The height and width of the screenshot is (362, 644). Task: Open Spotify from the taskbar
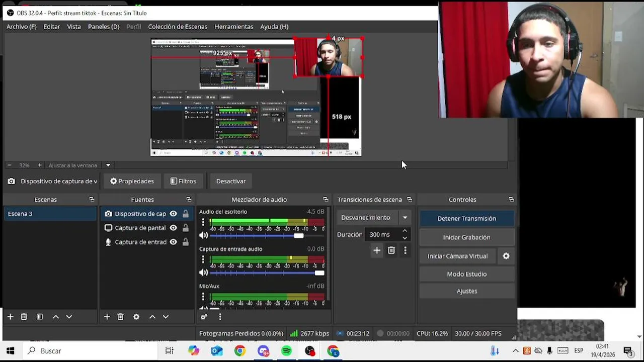[286, 351]
